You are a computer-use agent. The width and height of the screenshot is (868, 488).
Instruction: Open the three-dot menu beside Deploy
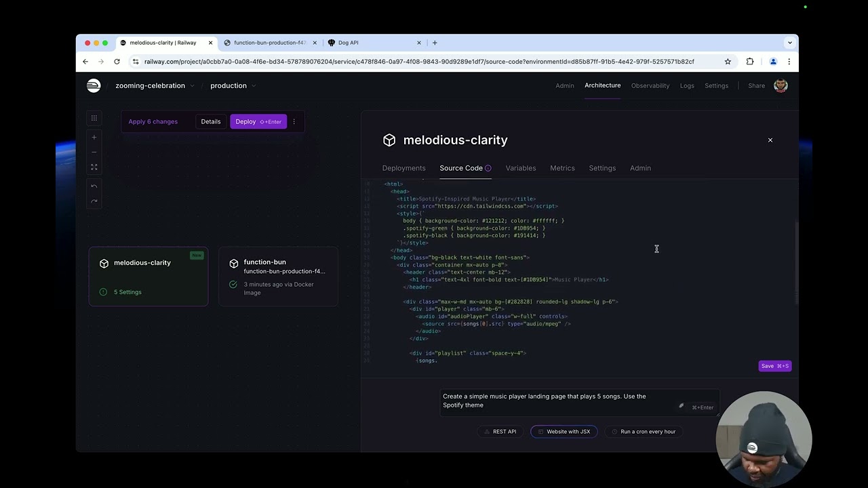point(294,121)
